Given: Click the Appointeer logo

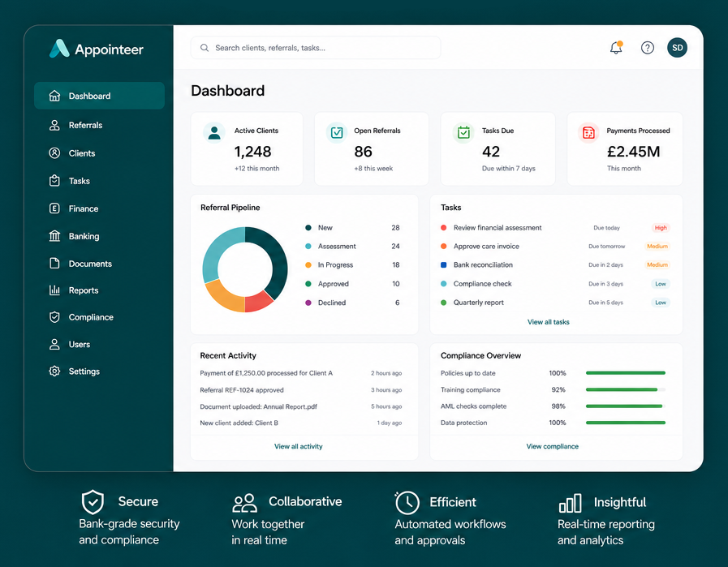Looking at the screenshot, I should pos(97,49).
